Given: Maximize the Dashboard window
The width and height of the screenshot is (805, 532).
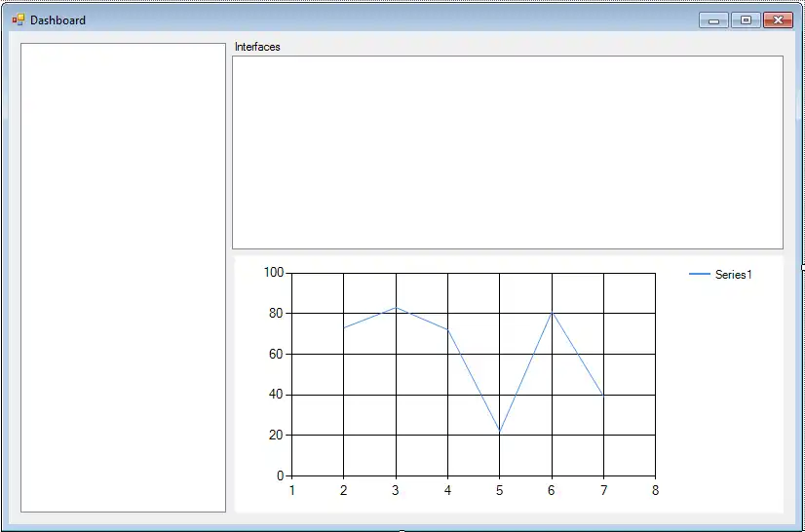Looking at the screenshot, I should [x=746, y=20].
